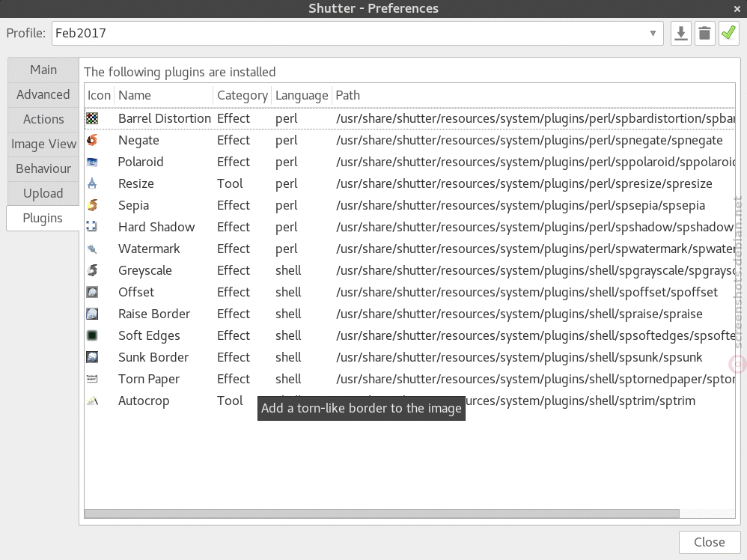The image size is (747, 560).
Task: Select the Negate plugin name
Action: [x=138, y=140]
